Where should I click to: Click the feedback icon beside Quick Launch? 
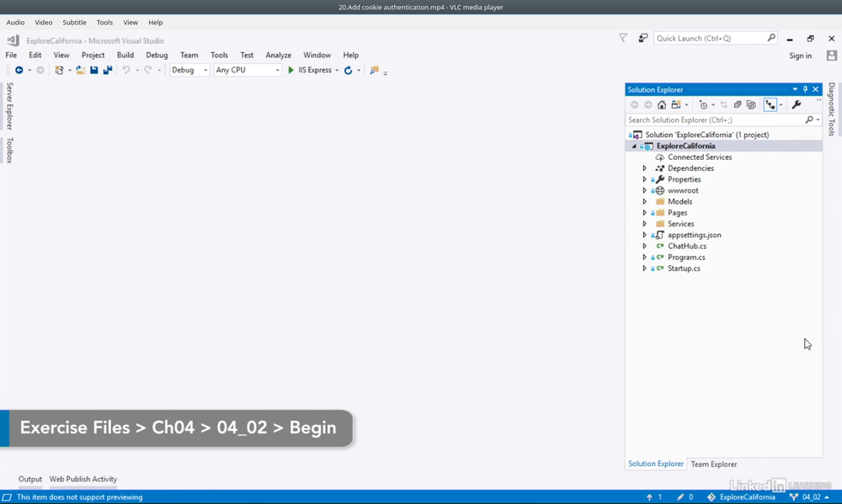coord(642,38)
